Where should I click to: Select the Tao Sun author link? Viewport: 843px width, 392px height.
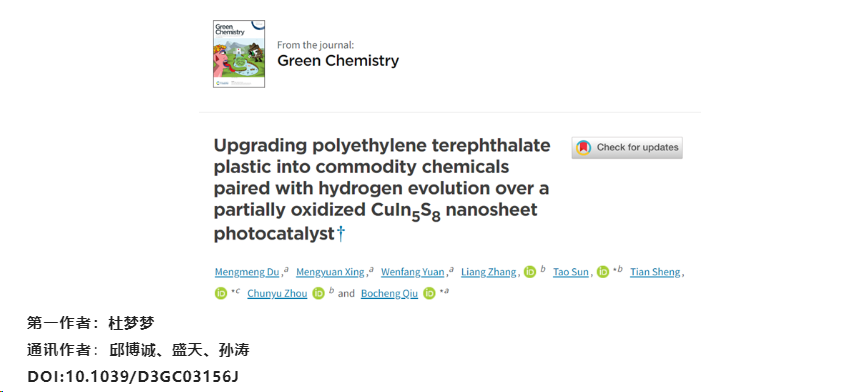tap(571, 272)
